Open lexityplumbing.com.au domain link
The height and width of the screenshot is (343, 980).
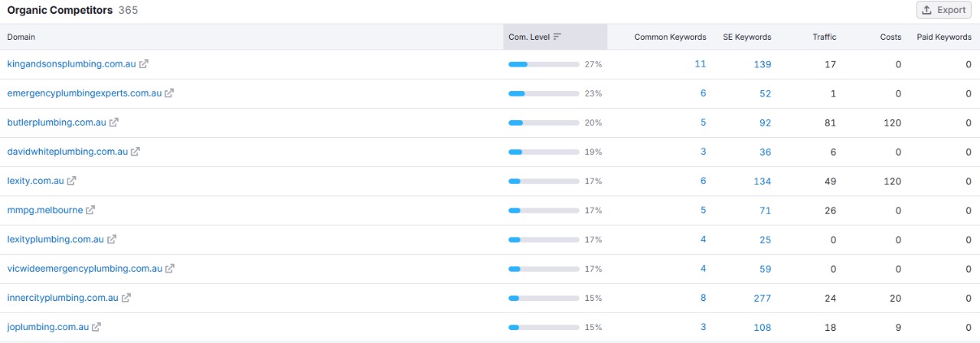point(56,239)
